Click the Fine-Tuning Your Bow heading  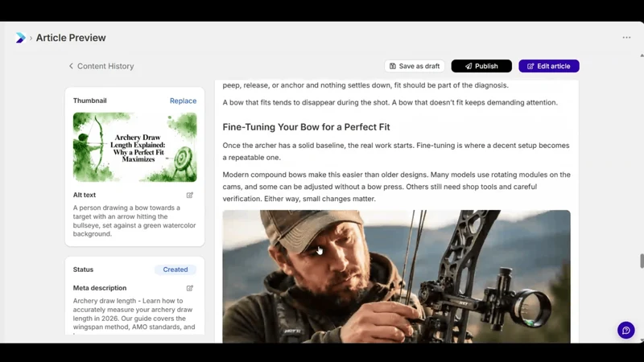306,127
